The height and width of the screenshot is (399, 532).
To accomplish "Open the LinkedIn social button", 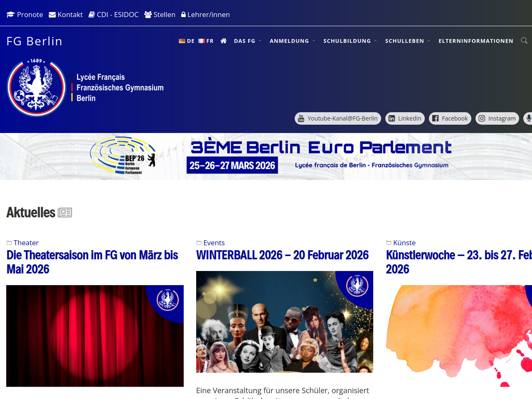I will [x=405, y=118].
